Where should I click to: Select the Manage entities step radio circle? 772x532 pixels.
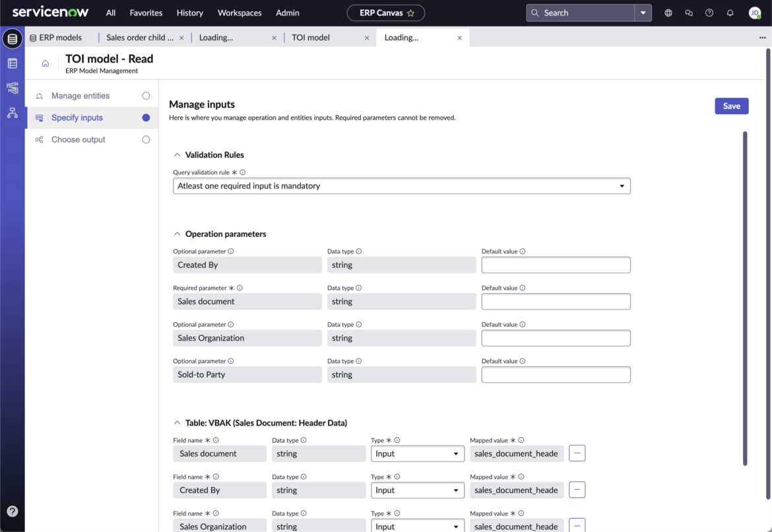[x=146, y=96]
